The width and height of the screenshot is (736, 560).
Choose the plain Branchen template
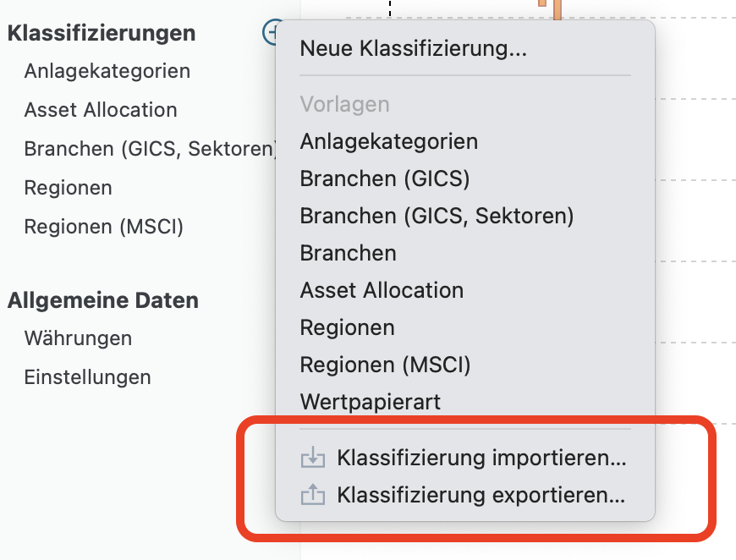(x=348, y=253)
